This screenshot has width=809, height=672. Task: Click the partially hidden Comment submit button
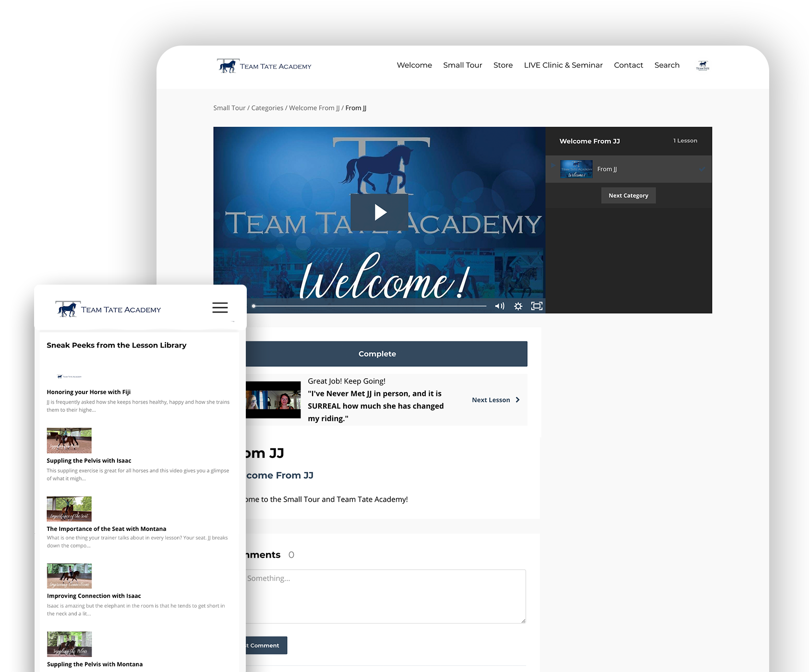tap(266, 645)
